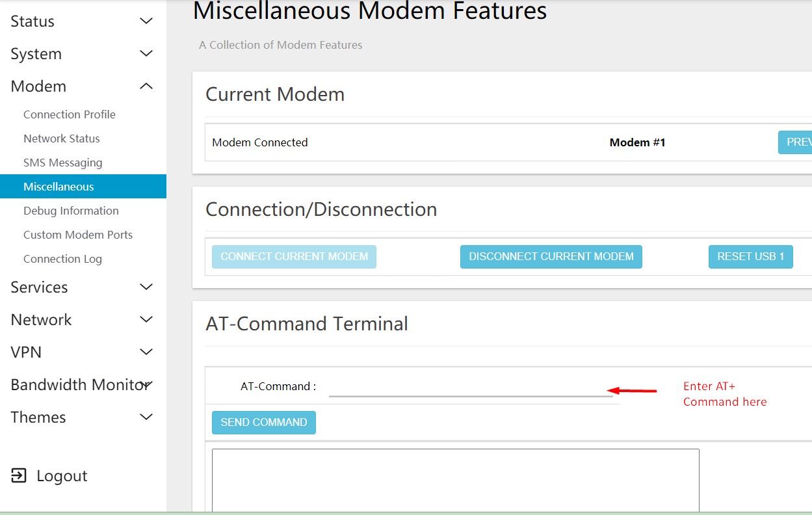Image resolution: width=812 pixels, height=515 pixels.
Task: Expand the Network menu chevron
Action: 146,319
